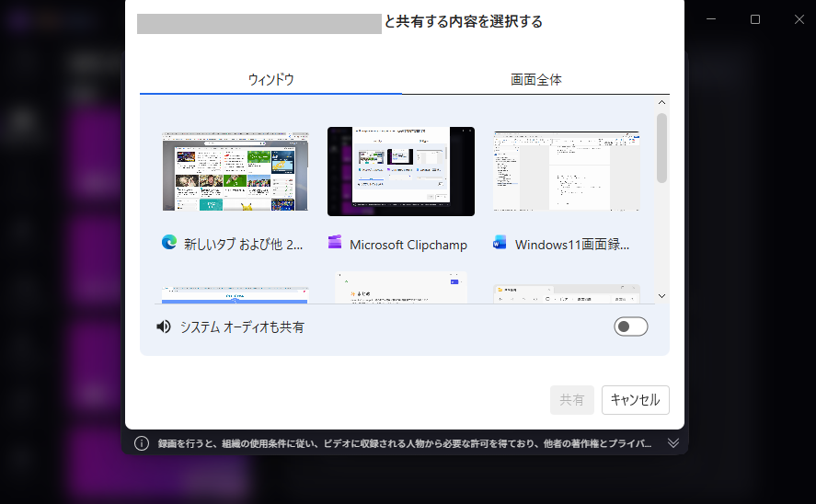Image resolution: width=816 pixels, height=504 pixels.
Task: Click the window list scrollbar thumb
Action: coord(662,148)
